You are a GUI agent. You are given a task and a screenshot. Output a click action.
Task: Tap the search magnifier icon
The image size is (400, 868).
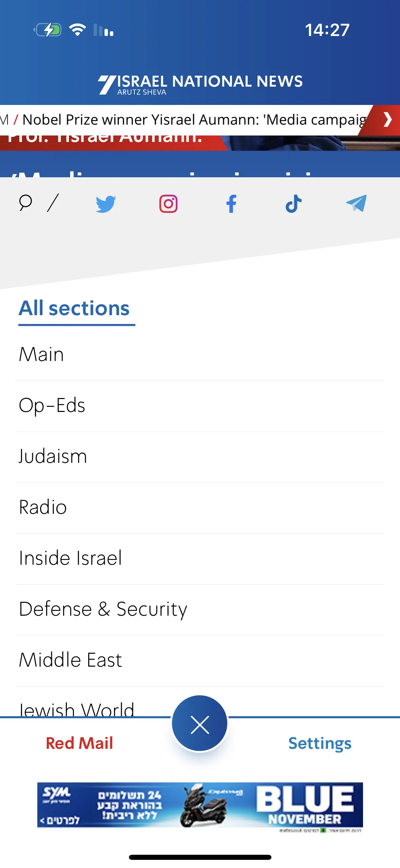click(x=25, y=203)
